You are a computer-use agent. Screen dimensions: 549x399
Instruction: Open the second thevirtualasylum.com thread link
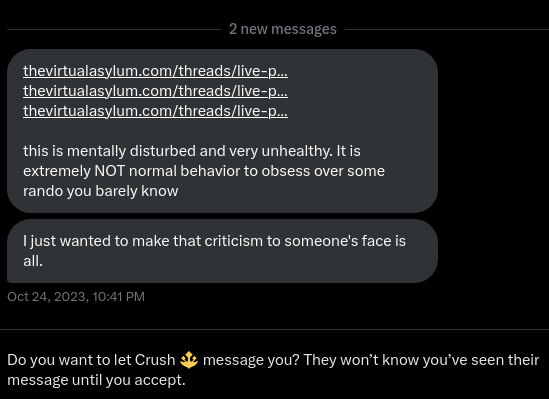click(155, 91)
